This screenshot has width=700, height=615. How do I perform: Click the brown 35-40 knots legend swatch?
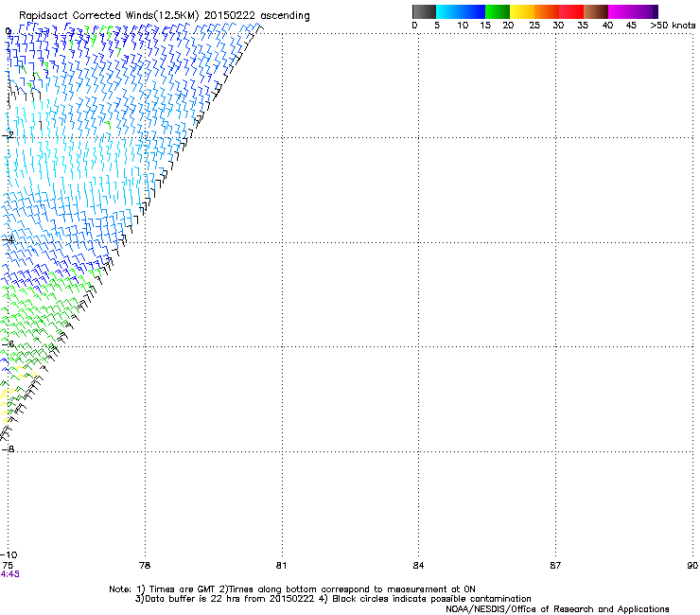point(596,11)
